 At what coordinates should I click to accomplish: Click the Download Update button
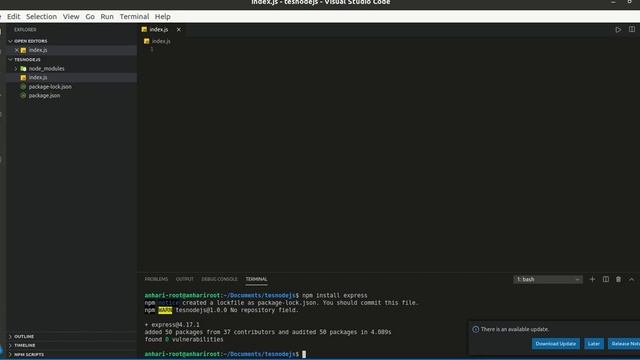click(556, 344)
